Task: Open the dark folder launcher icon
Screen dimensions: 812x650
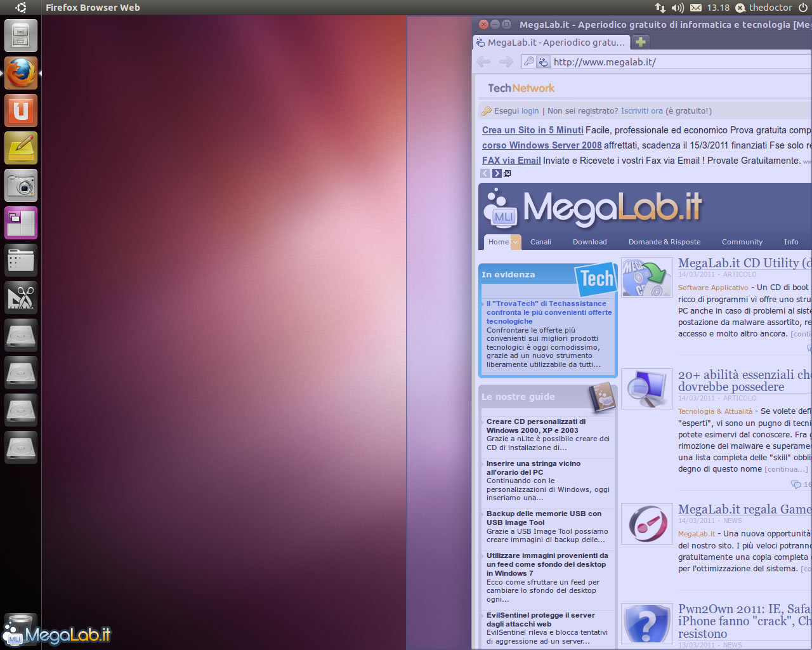Action: pos(21,260)
